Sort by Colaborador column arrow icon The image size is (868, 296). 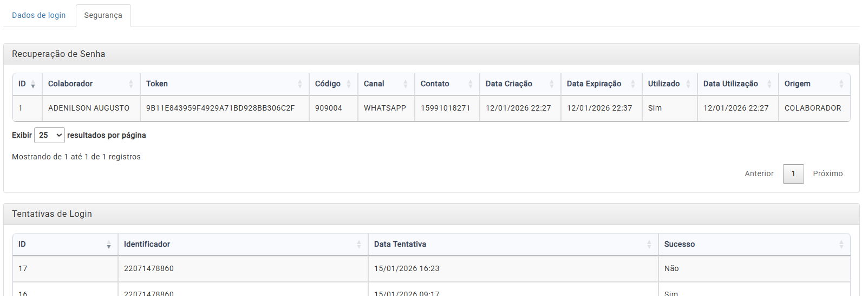(131, 84)
